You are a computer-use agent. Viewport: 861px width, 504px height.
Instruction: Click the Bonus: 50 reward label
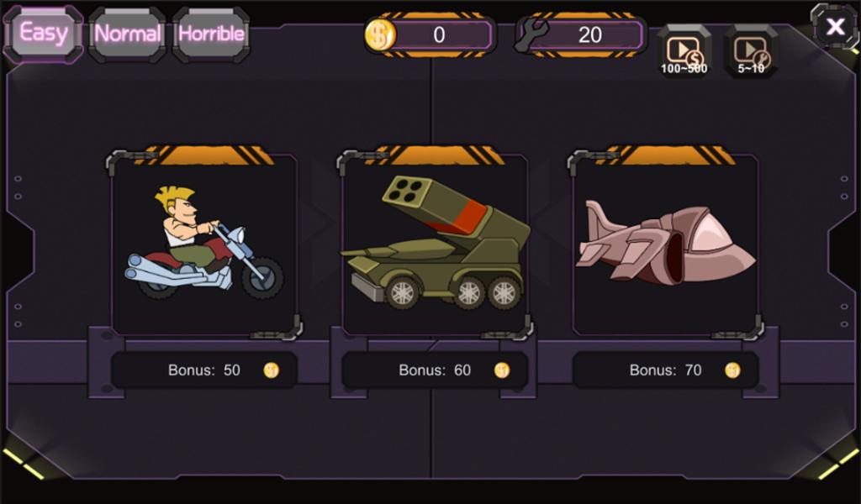coord(204,370)
